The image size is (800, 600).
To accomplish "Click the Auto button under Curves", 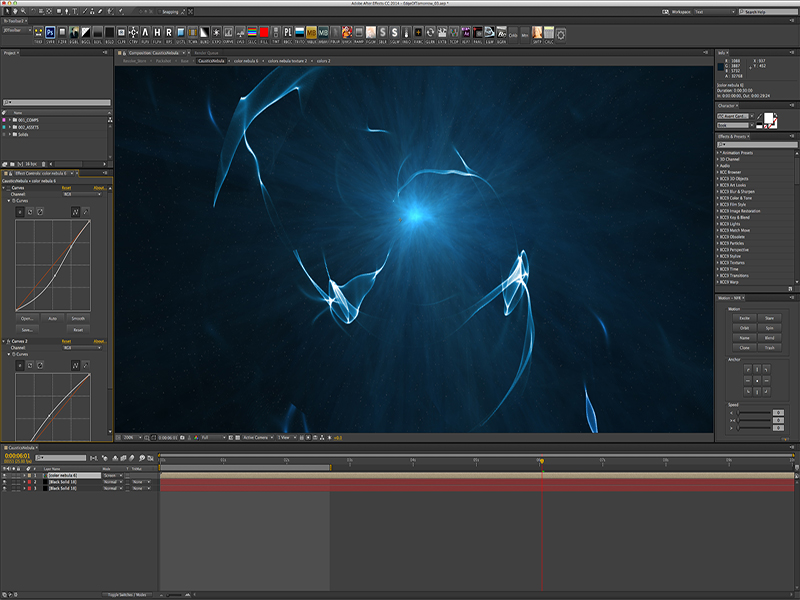I will pos(53,318).
